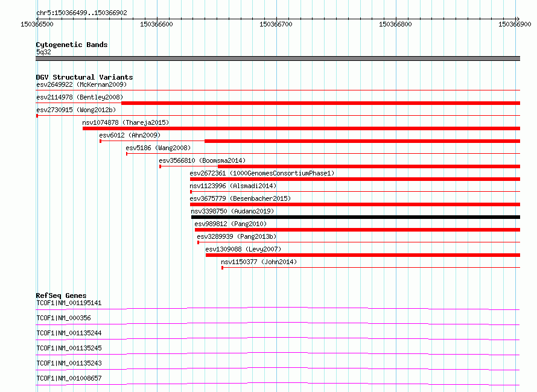
Task: Click nsv1074878 (Thareja2015) variant label
Action: [126, 122]
